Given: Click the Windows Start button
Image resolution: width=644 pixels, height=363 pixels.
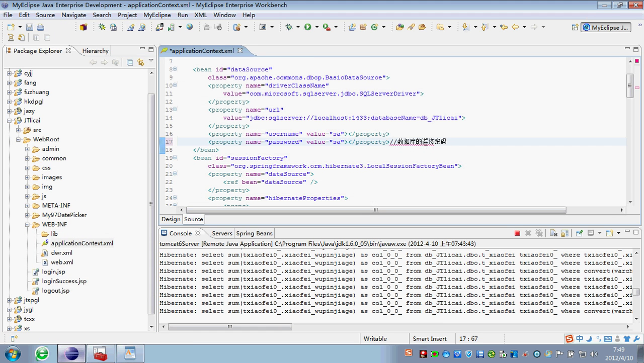Looking at the screenshot, I should pos(12,353).
